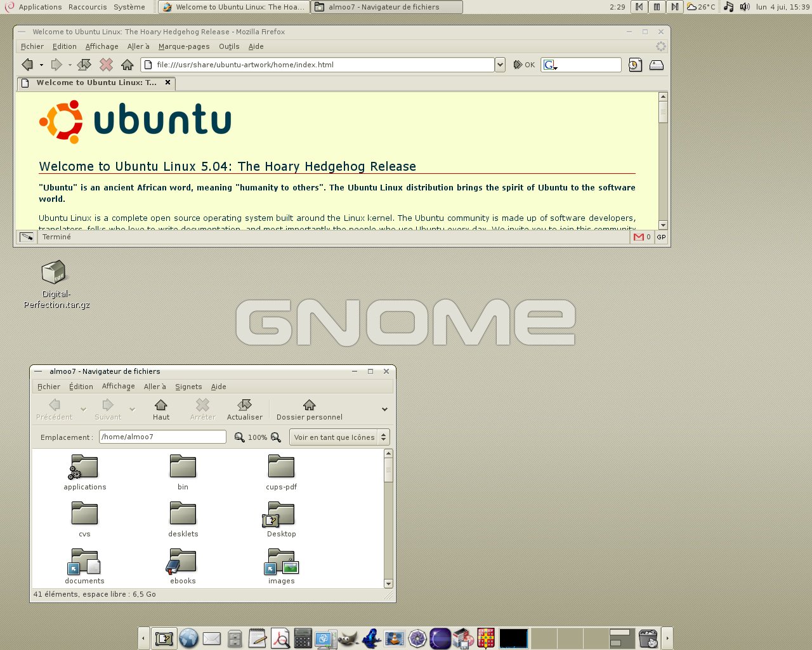This screenshot has height=650, width=812.
Task: Open text editor notepad icon in dock
Action: point(258,638)
